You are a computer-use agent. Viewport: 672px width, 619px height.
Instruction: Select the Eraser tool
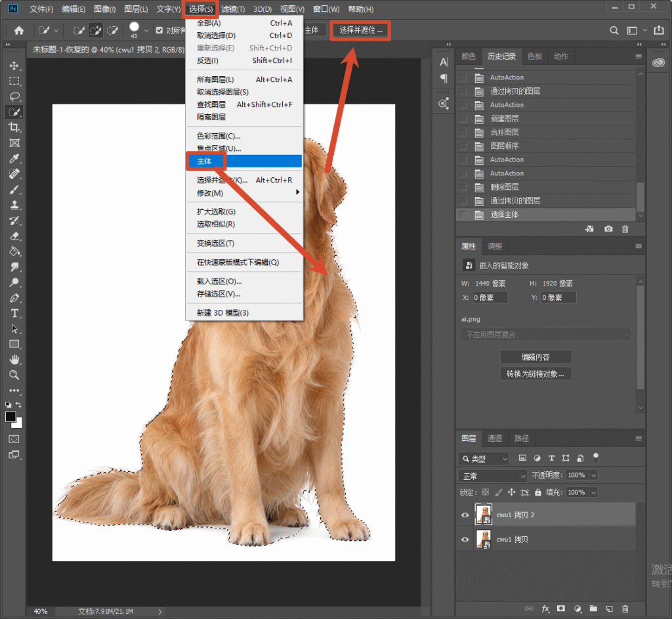click(14, 236)
